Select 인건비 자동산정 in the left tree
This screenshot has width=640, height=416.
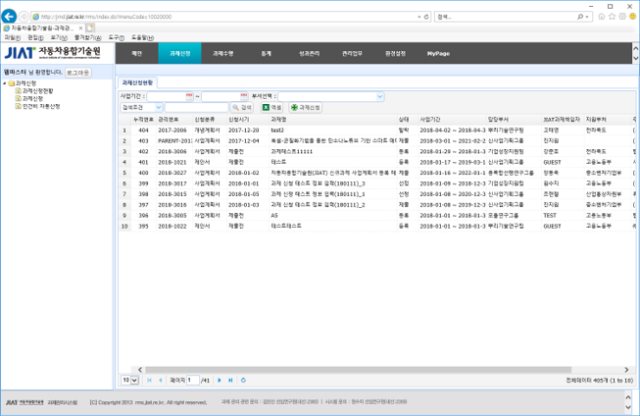point(40,105)
